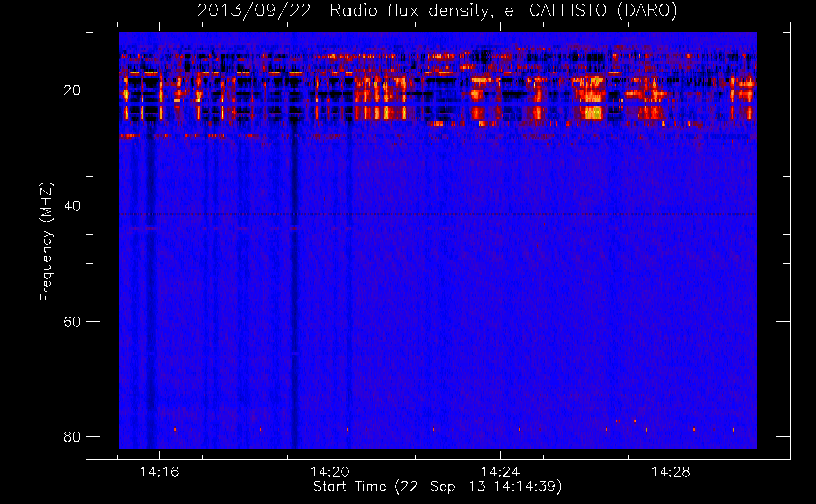816x504 pixels.
Task: Click the '14:20' time tick label
Action: click(330, 472)
